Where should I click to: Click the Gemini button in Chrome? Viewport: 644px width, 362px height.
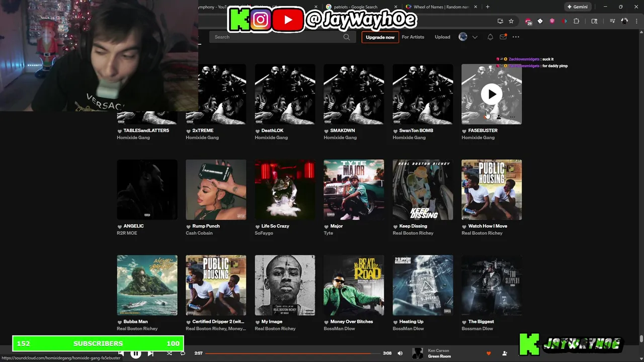(x=577, y=7)
